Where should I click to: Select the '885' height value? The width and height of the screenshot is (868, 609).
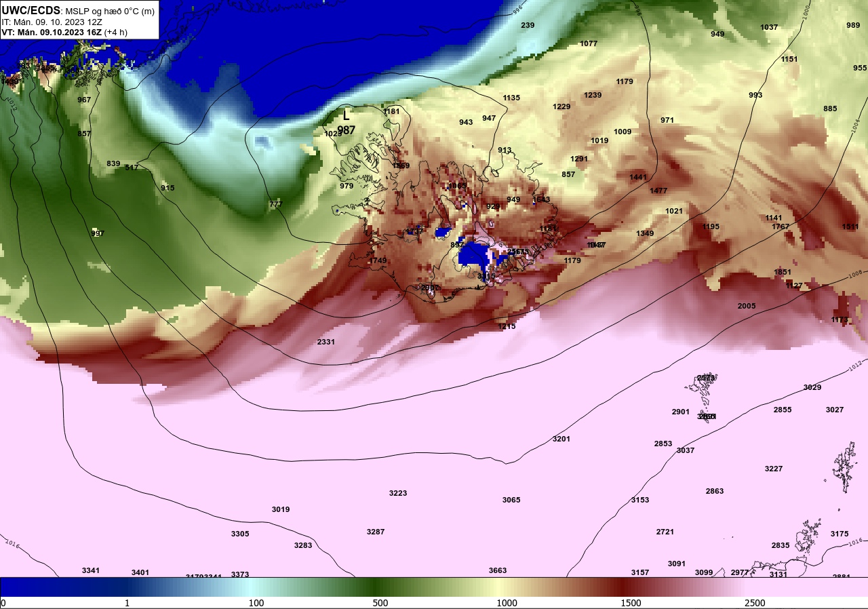coord(830,109)
